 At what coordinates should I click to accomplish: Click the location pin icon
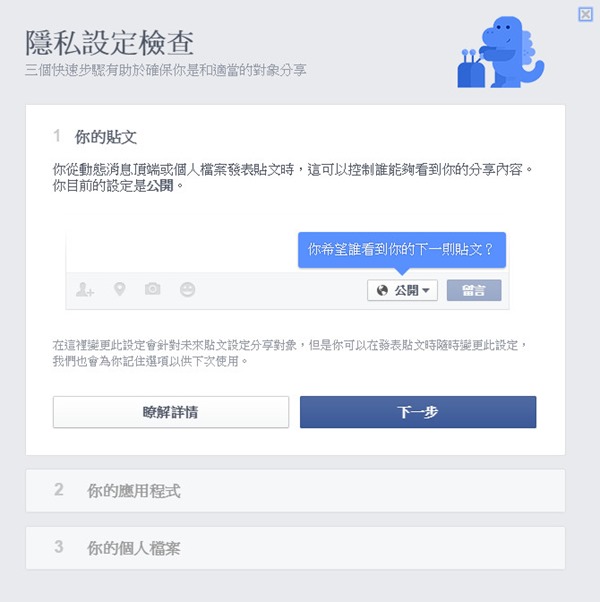tap(120, 289)
